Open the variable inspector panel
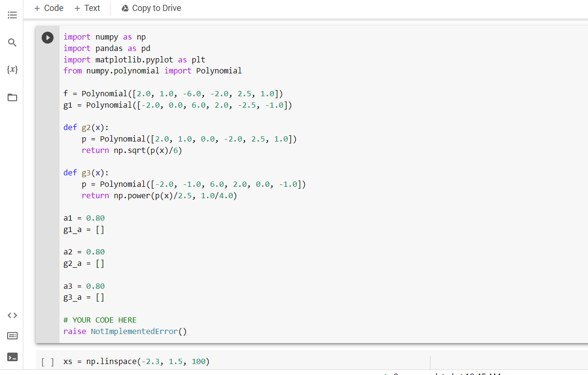Viewport: 588px width, 375px height. pos(12,69)
